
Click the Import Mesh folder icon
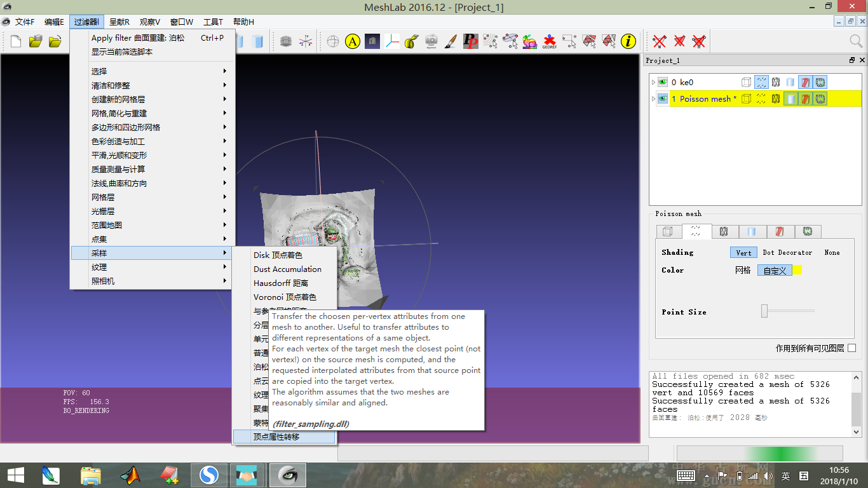(55, 41)
